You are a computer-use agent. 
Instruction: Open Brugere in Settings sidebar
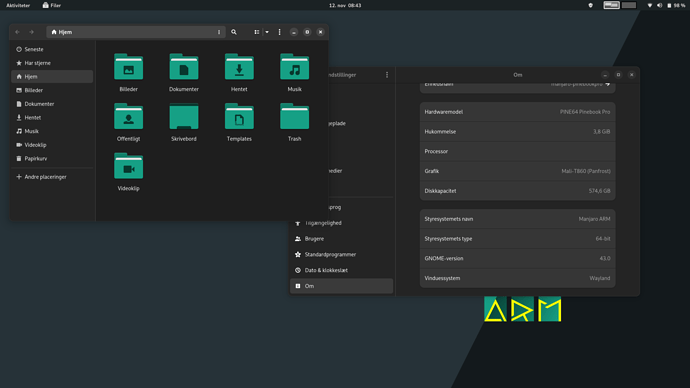point(341,239)
